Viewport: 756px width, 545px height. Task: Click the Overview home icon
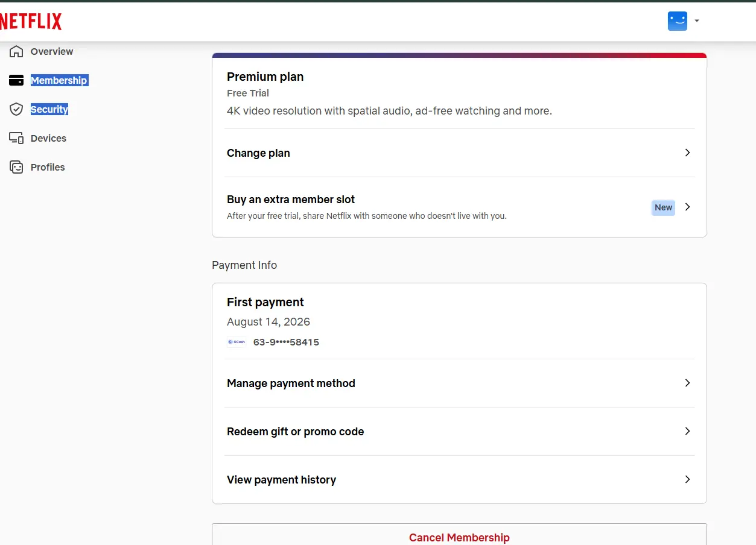point(16,51)
